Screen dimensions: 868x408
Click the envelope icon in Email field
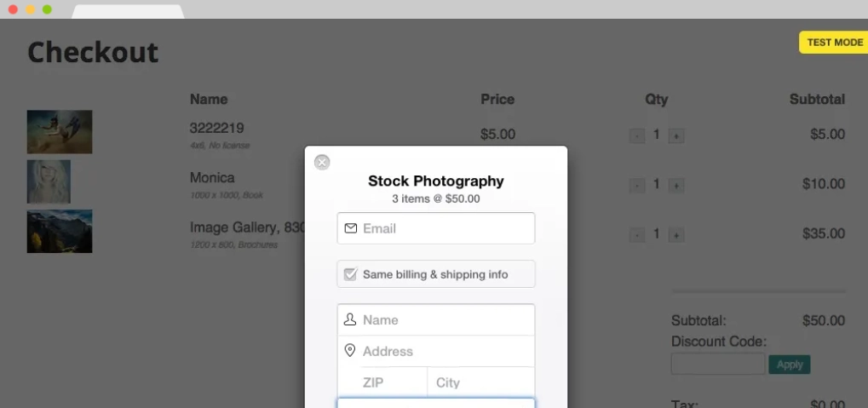[x=350, y=228]
